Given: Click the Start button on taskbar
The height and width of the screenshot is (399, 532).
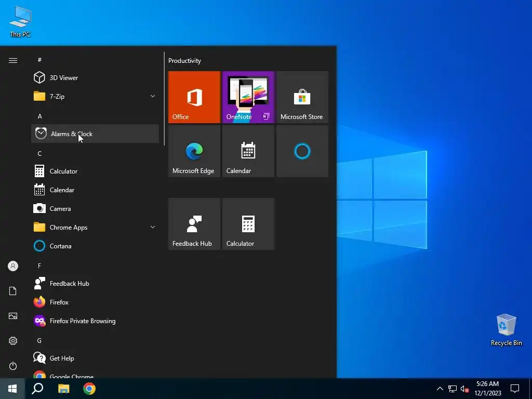Looking at the screenshot, I should click(x=12, y=389).
